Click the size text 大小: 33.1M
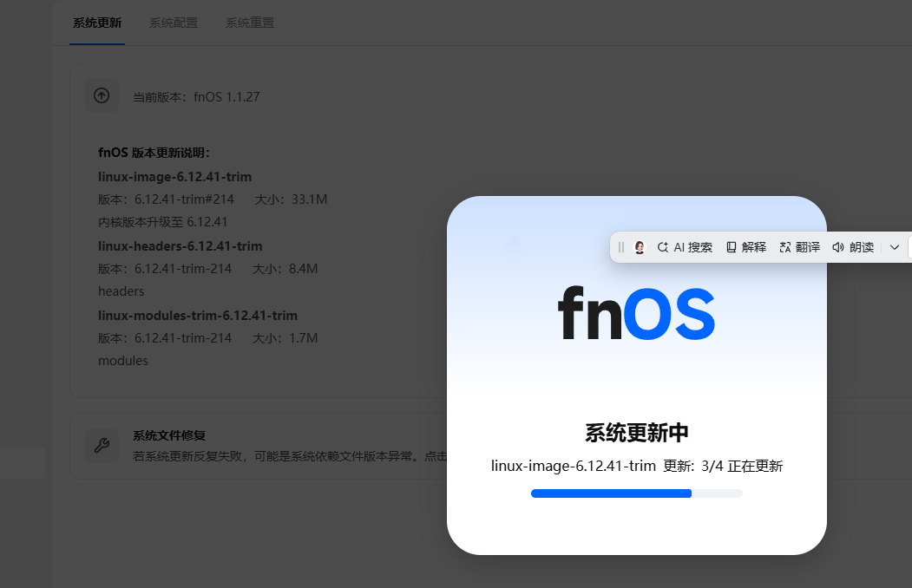The width and height of the screenshot is (912, 588). pyautogui.click(x=291, y=199)
